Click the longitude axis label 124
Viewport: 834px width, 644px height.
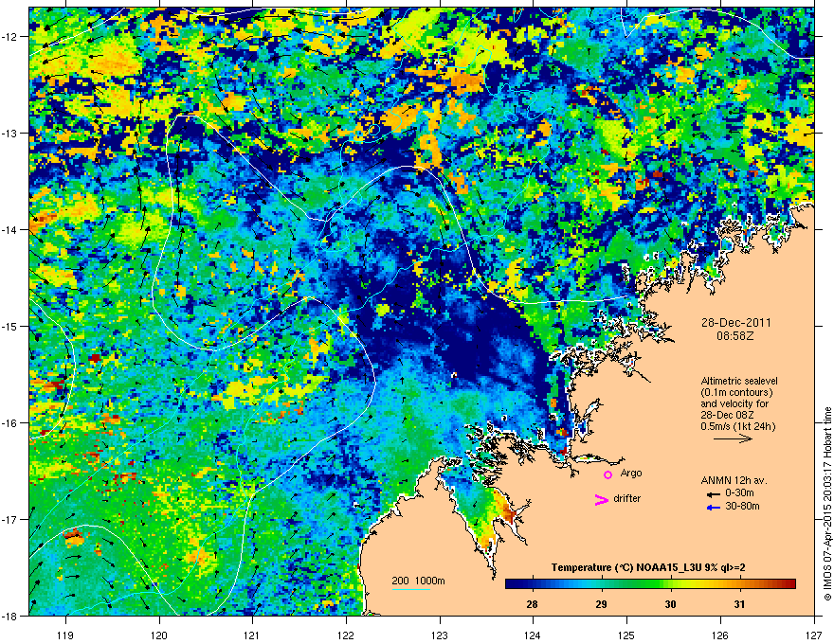click(533, 635)
